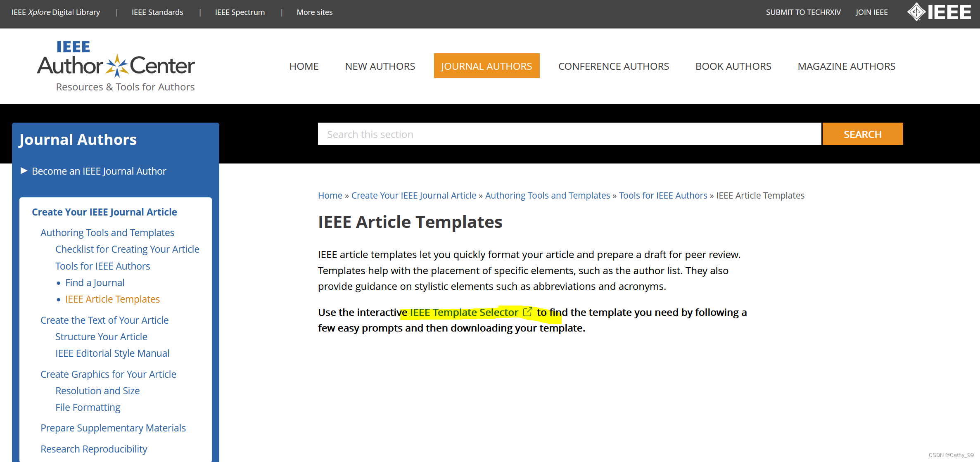Click the Journal Authors sidebar heading
Screen dimensions: 980x462
tap(78, 140)
